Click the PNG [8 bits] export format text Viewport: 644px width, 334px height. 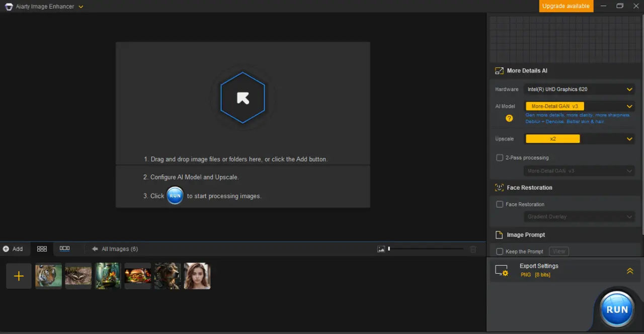click(535, 275)
